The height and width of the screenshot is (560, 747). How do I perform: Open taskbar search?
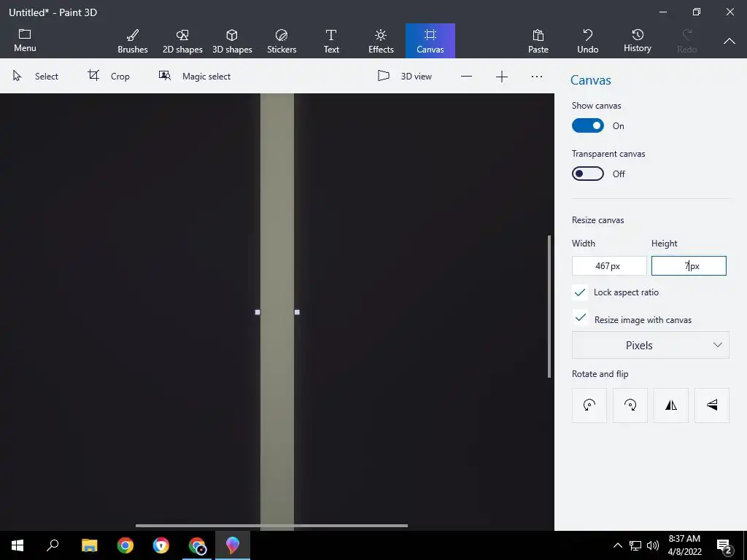click(53, 545)
